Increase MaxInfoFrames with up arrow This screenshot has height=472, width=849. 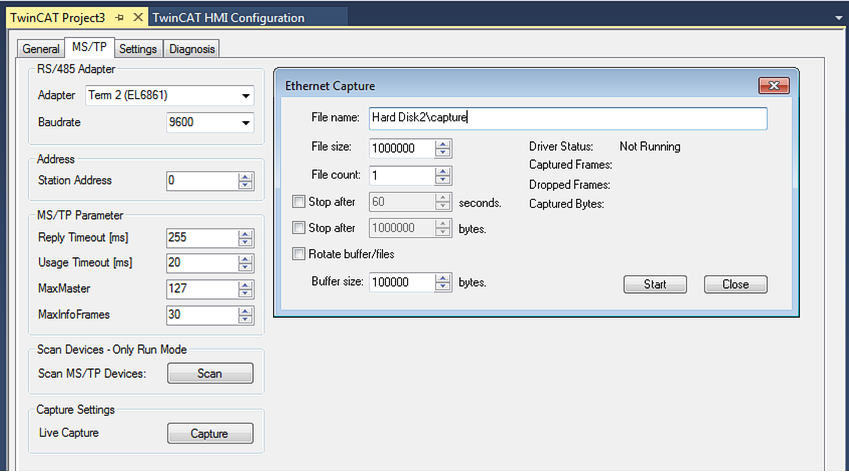pyautogui.click(x=246, y=311)
